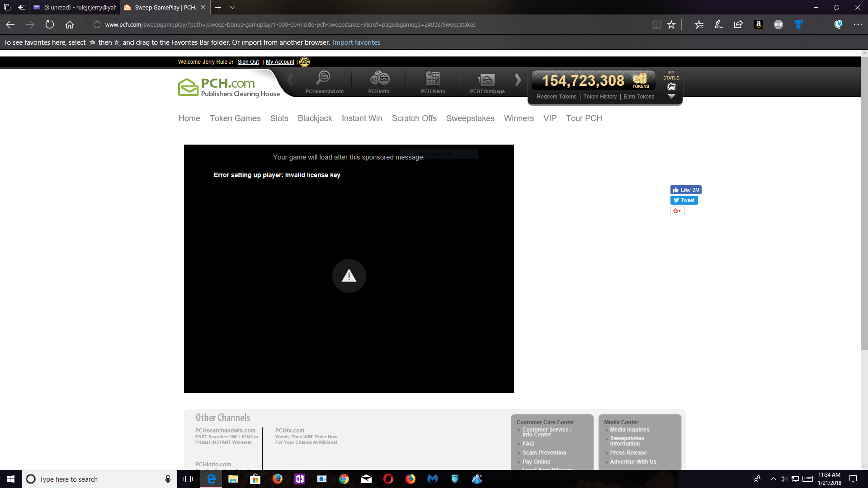868x488 pixels.
Task: Switch to the Yahoo mail unread tab
Action: 75,7
